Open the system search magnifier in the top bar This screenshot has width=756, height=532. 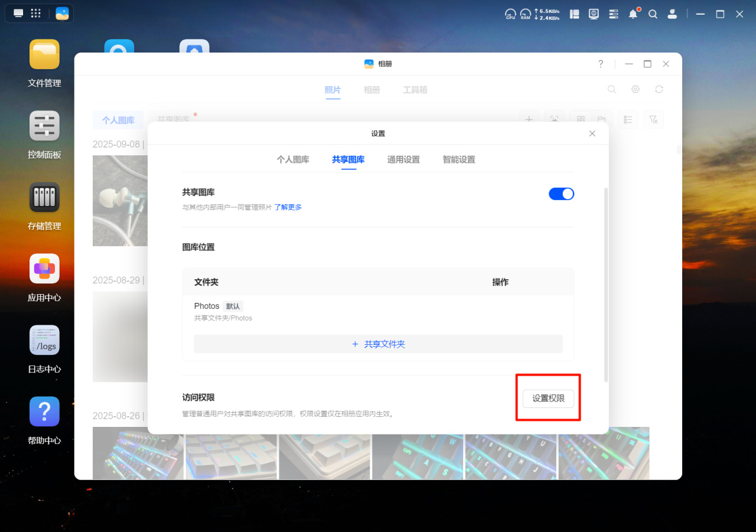pos(653,14)
